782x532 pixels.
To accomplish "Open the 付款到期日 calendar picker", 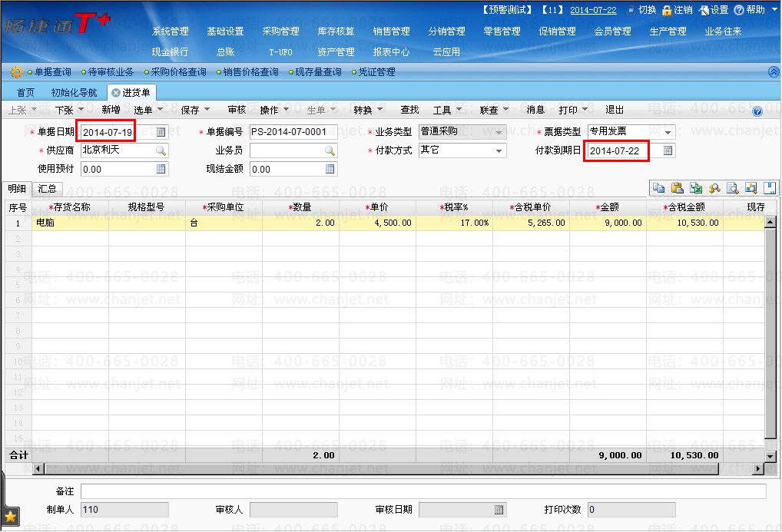I will pyautogui.click(x=668, y=150).
